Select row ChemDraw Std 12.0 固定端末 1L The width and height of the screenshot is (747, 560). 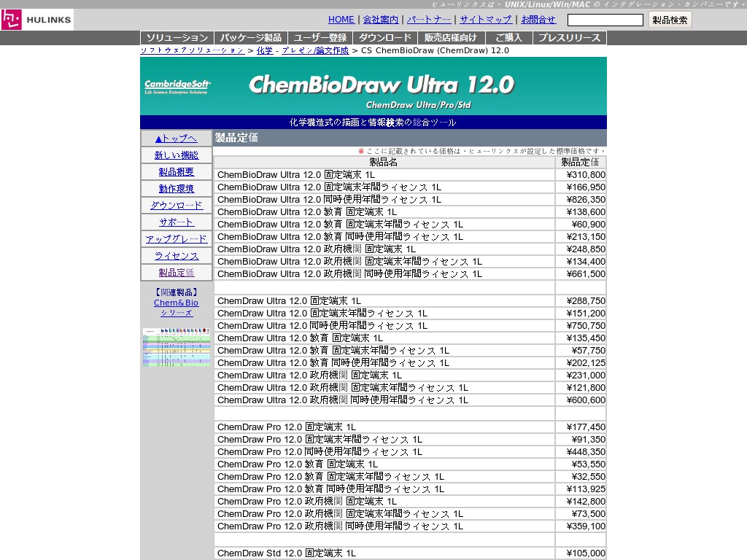[384, 553]
